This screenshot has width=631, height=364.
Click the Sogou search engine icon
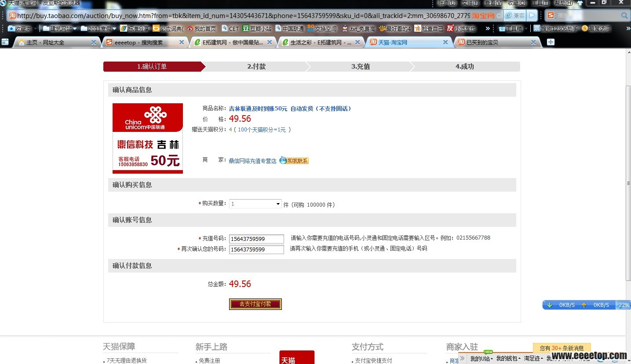click(551, 15)
